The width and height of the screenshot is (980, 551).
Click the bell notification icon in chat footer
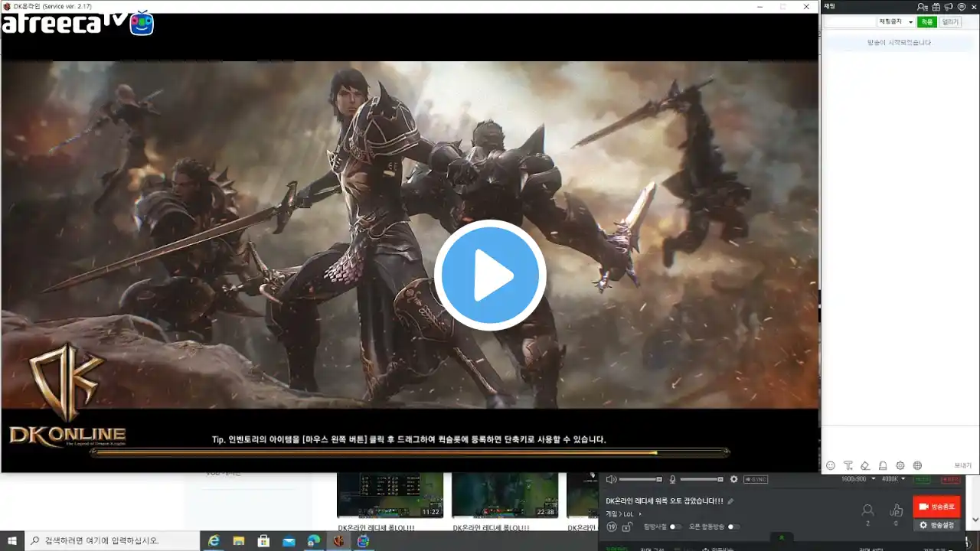click(x=883, y=465)
